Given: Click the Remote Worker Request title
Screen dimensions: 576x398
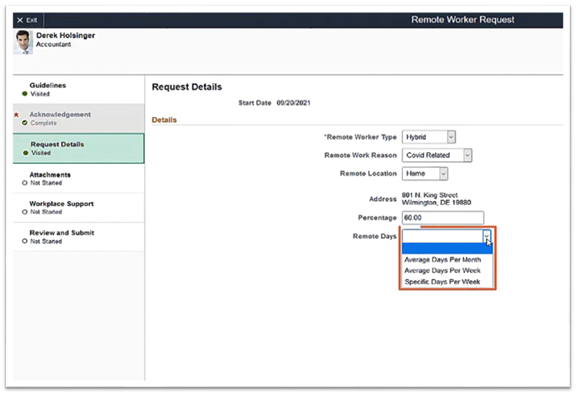Looking at the screenshot, I should pos(462,20).
